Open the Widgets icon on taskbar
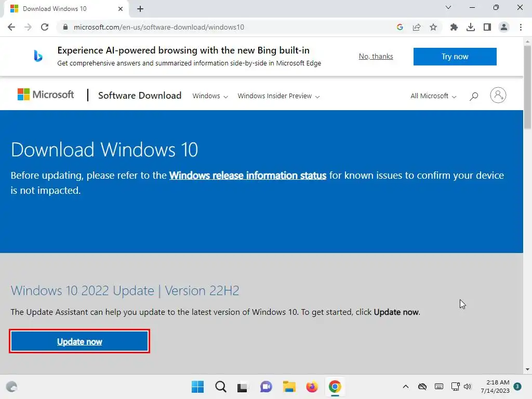This screenshot has width=532, height=399. (11, 387)
